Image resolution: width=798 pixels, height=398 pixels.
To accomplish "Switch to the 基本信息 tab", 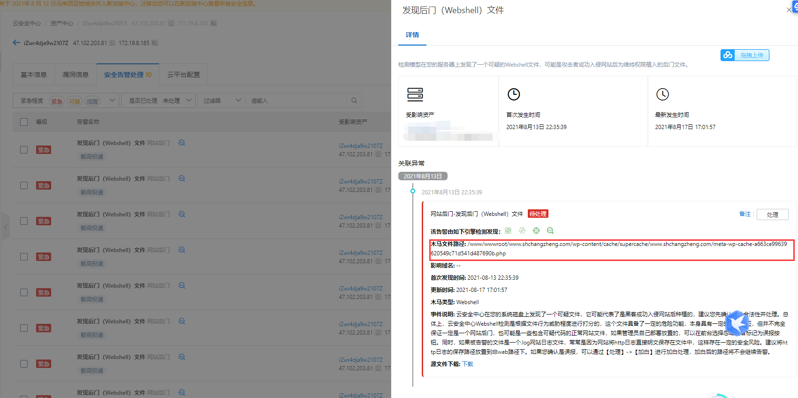I will click(x=34, y=74).
